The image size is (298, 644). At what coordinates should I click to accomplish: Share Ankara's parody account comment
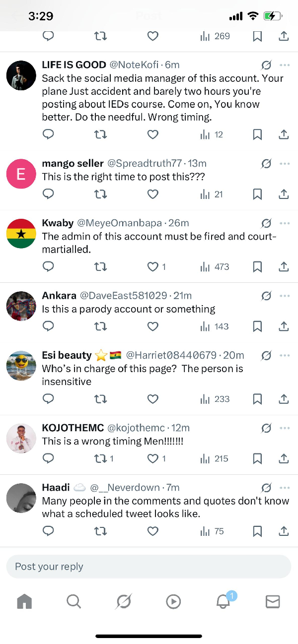pyautogui.click(x=284, y=326)
